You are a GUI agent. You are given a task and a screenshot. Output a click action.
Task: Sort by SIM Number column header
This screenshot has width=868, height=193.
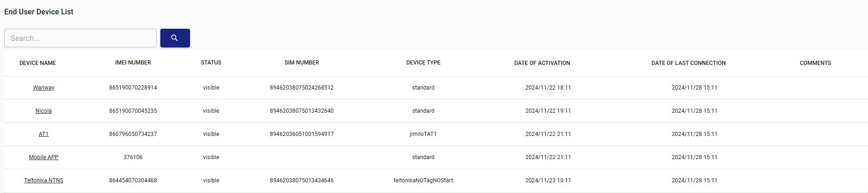(302, 63)
